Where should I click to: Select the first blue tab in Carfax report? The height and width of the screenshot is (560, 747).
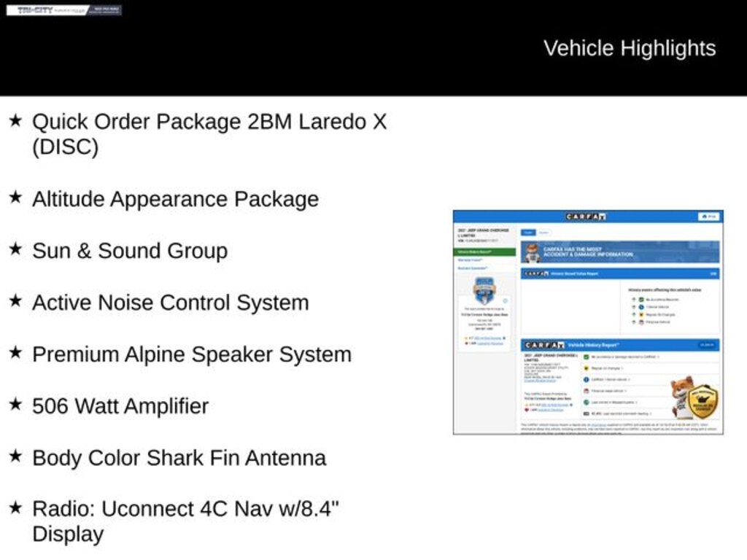(528, 233)
